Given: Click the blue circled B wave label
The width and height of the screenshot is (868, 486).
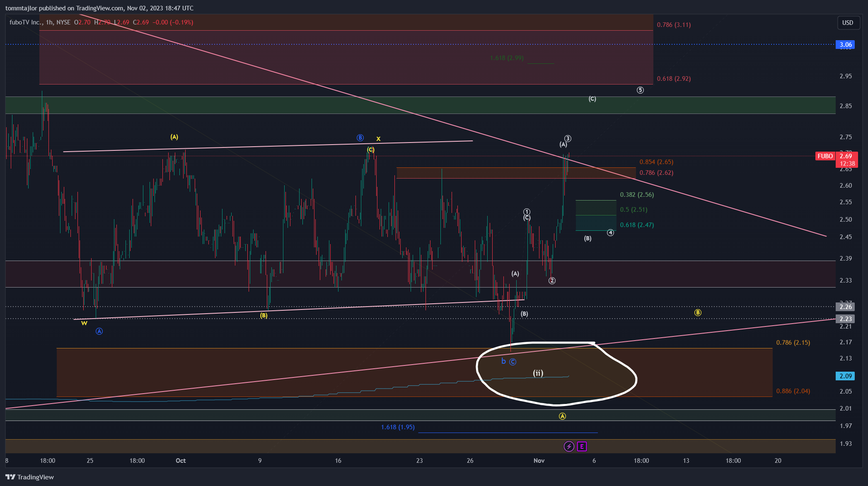Looking at the screenshot, I should click(x=360, y=138).
